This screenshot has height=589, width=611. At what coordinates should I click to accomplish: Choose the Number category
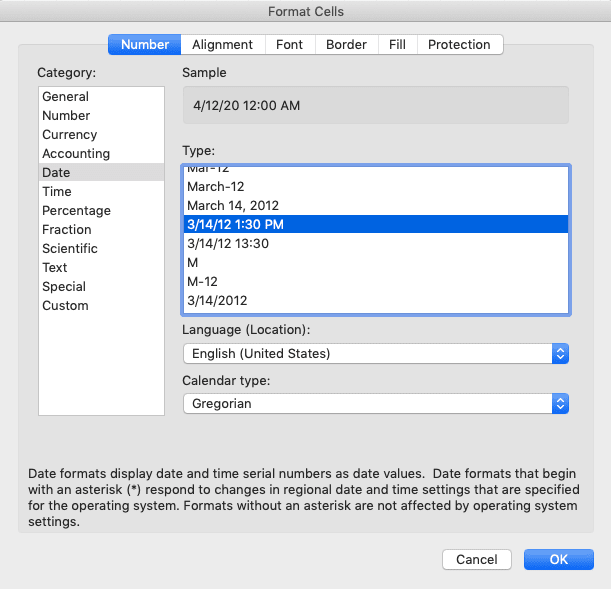click(101, 115)
